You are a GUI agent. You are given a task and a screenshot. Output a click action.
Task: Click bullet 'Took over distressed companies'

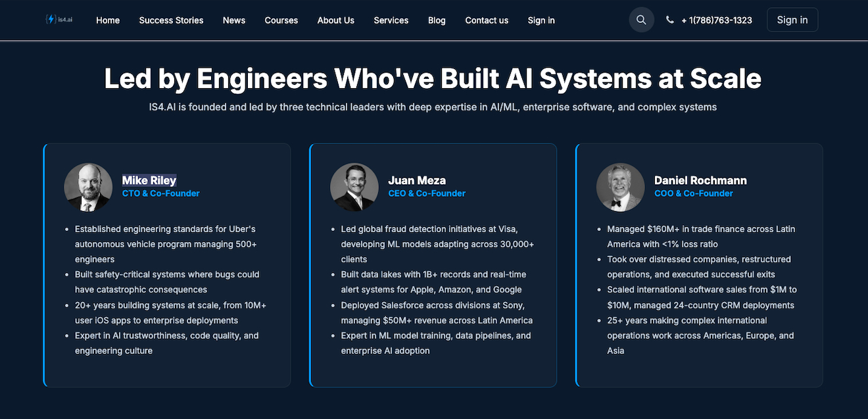point(699,267)
